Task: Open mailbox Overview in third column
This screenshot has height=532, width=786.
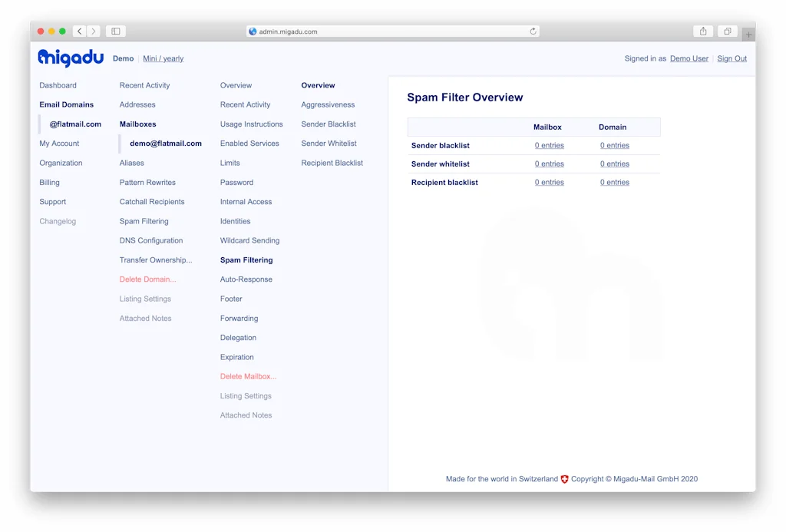Action: 236,85
